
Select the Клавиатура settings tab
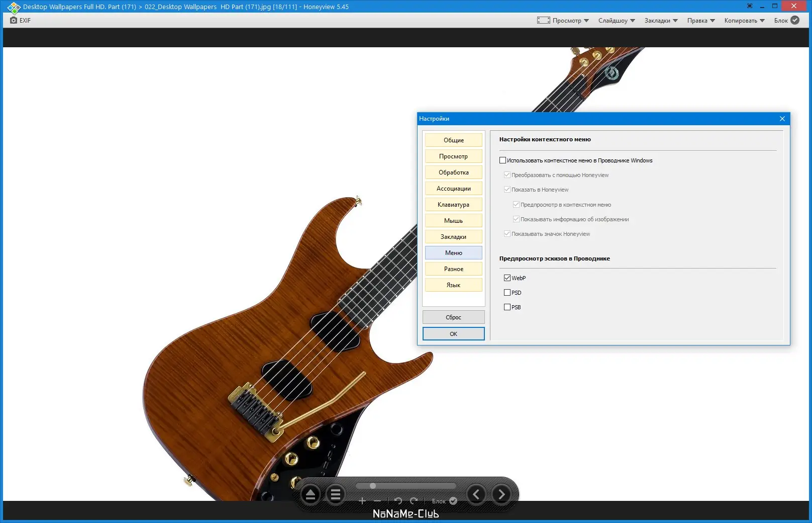[454, 205]
